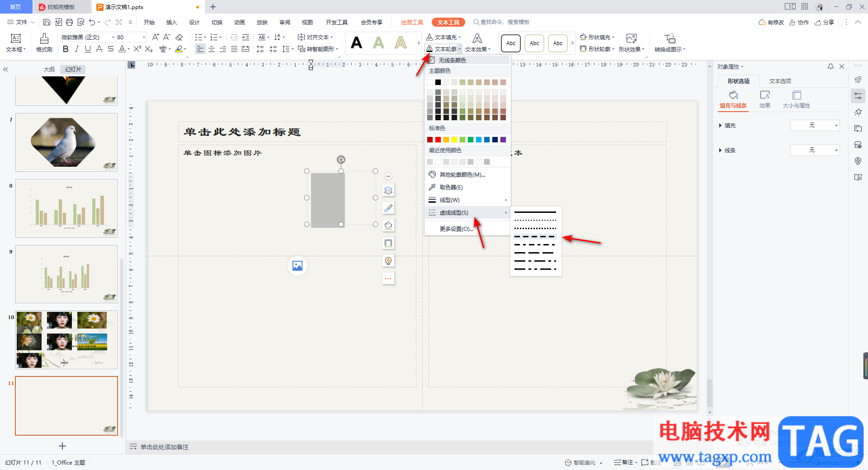Open Print Preview icon
This screenshot has width=868, height=470.
click(x=81, y=22)
